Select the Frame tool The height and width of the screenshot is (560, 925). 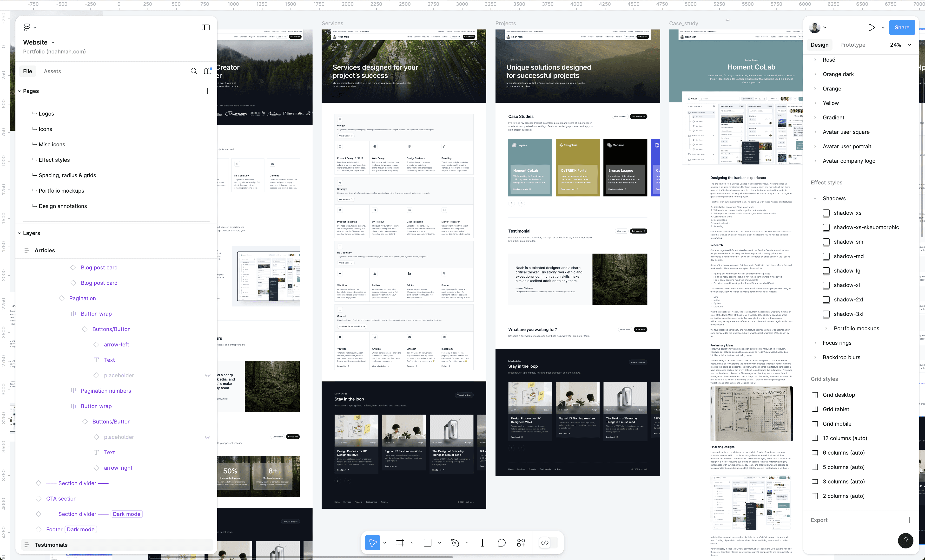coord(400,542)
